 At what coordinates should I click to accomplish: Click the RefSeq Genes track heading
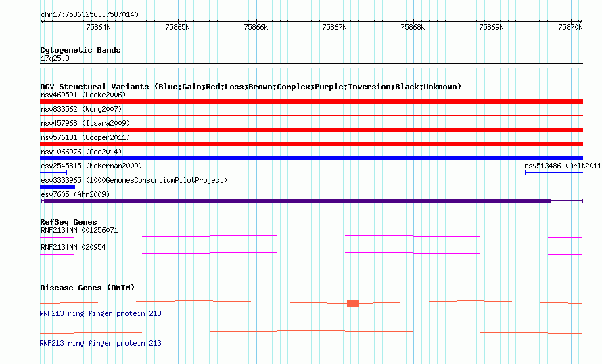68,222
